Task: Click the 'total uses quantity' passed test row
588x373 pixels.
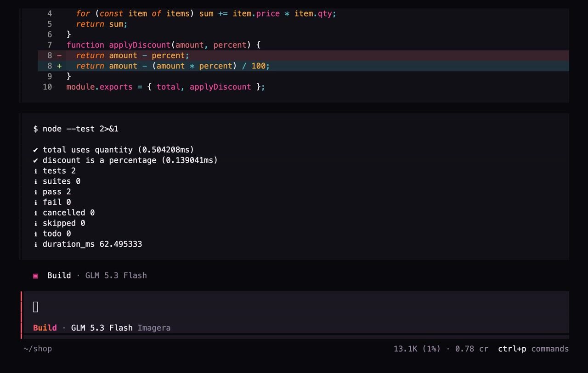Action: [113, 150]
